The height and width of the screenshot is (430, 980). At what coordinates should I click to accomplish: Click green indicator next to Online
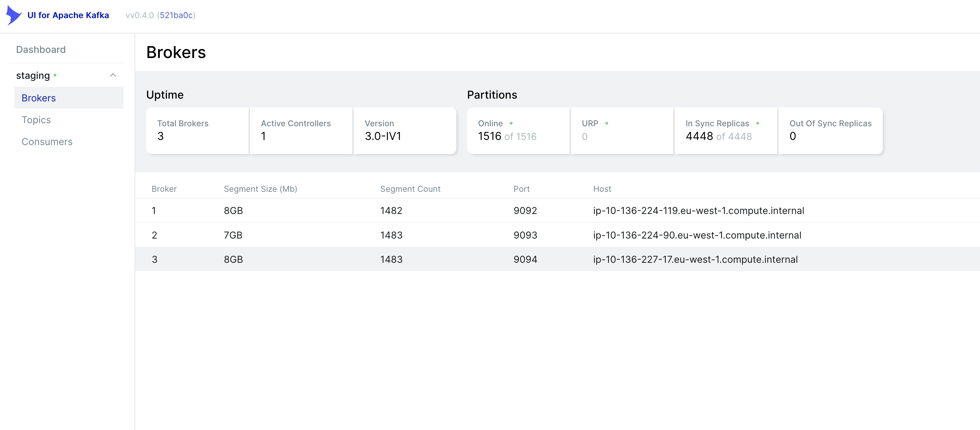click(x=511, y=123)
